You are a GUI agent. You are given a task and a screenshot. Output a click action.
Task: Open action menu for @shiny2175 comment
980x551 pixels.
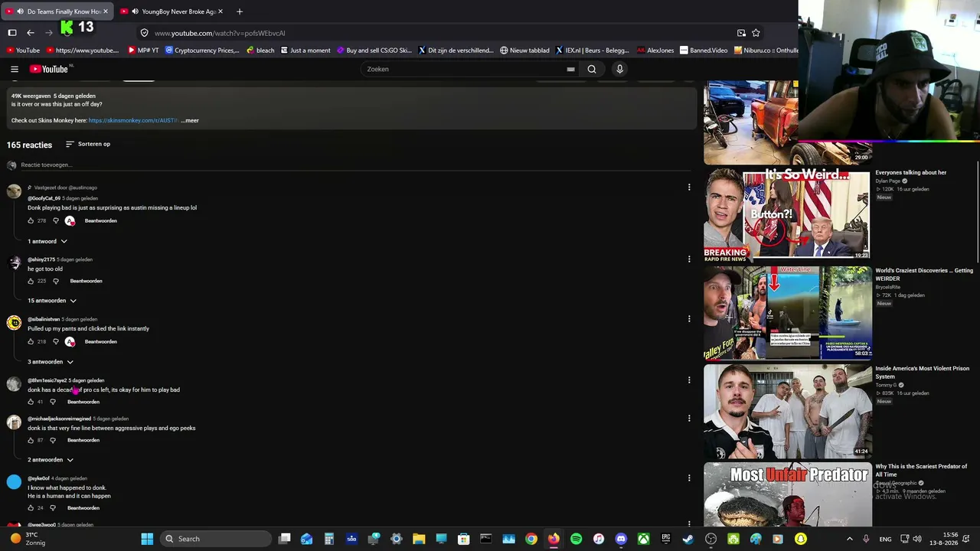pyautogui.click(x=689, y=259)
